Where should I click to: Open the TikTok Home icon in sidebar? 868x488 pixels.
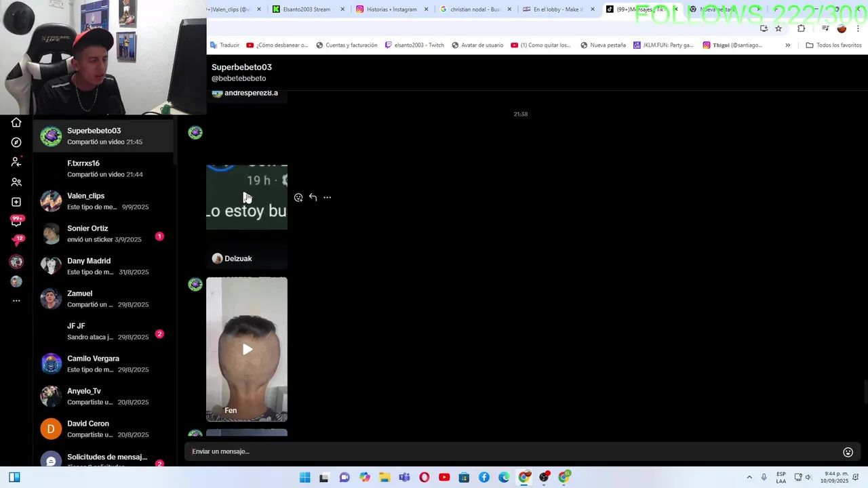16,123
